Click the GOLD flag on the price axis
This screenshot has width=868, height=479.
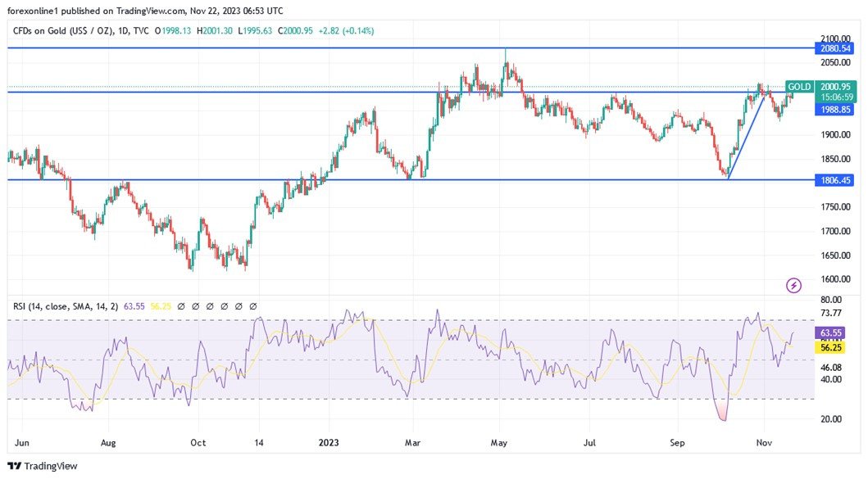coord(798,86)
